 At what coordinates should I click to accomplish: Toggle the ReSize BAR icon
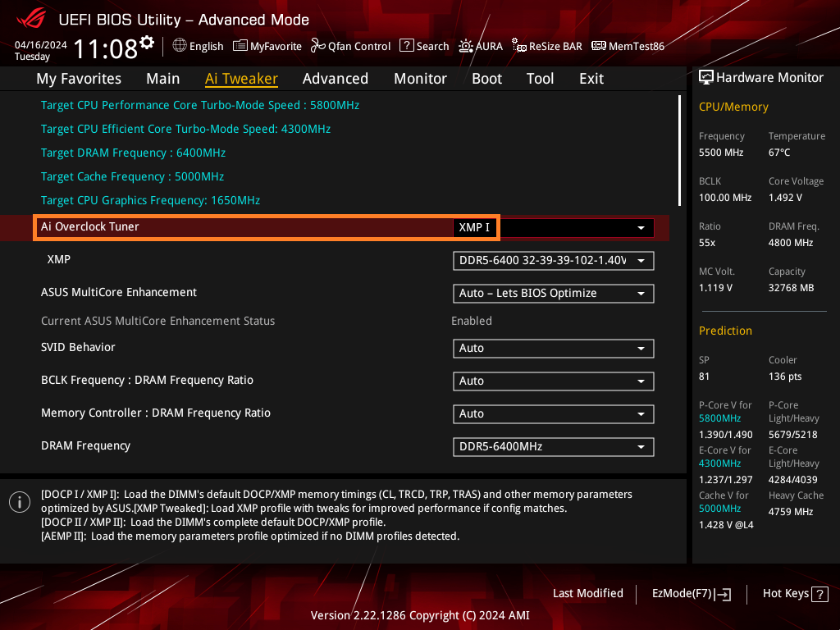[518, 46]
